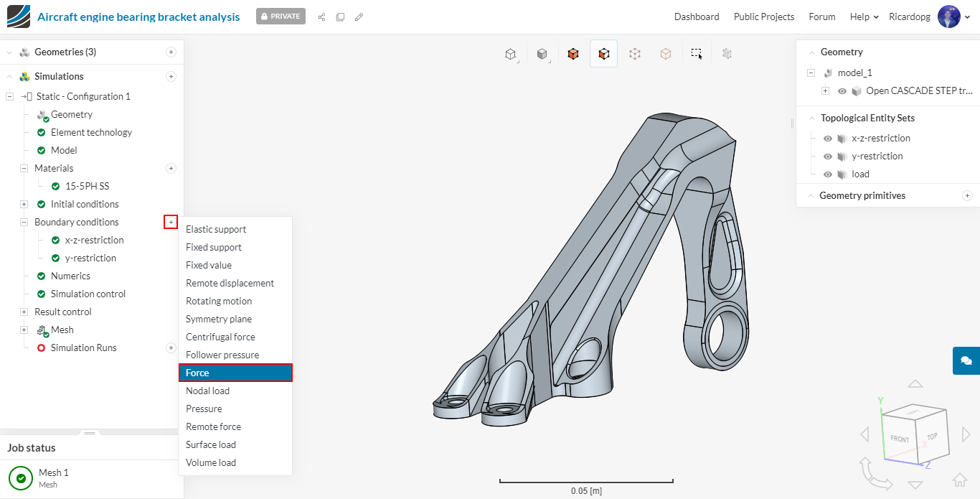Toggle visibility of x-z-restriction entity set
This screenshot has height=499, width=980.
pos(827,139)
